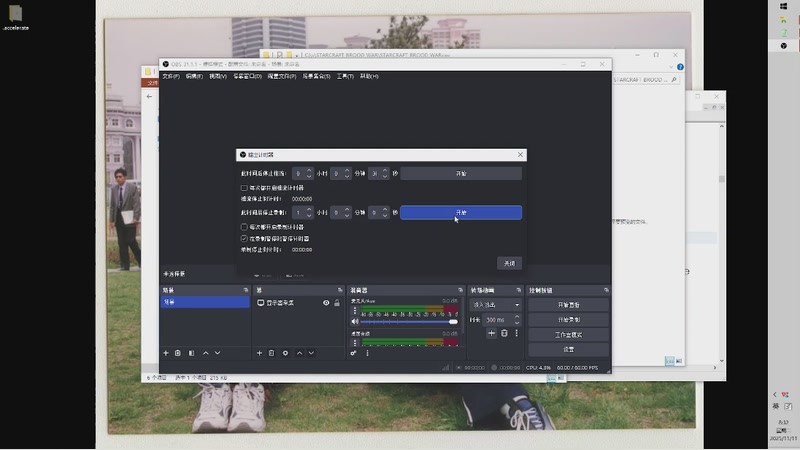Open the 文件(F) File menu
The width and height of the screenshot is (800, 450).
coord(171,76)
